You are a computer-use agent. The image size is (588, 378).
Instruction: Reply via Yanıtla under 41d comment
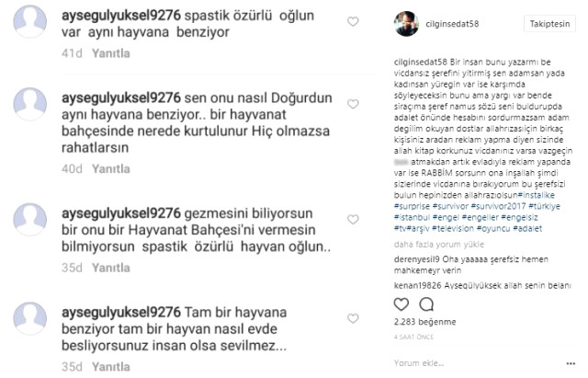click(111, 53)
